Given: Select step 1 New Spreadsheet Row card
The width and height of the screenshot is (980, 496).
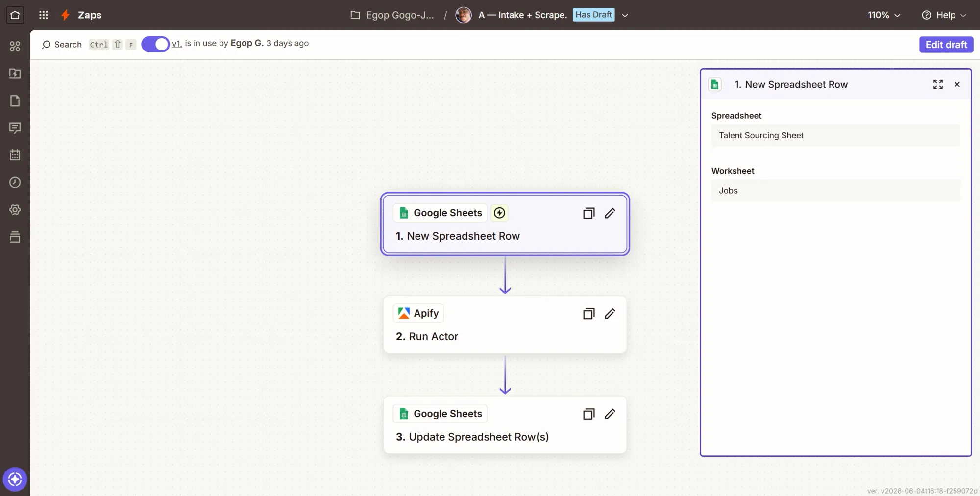Looking at the screenshot, I should tap(505, 224).
